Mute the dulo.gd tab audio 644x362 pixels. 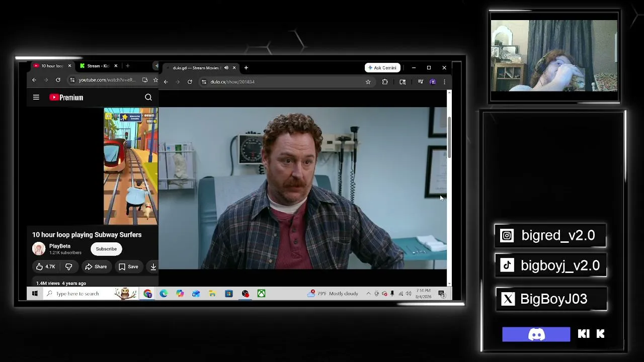(226, 68)
